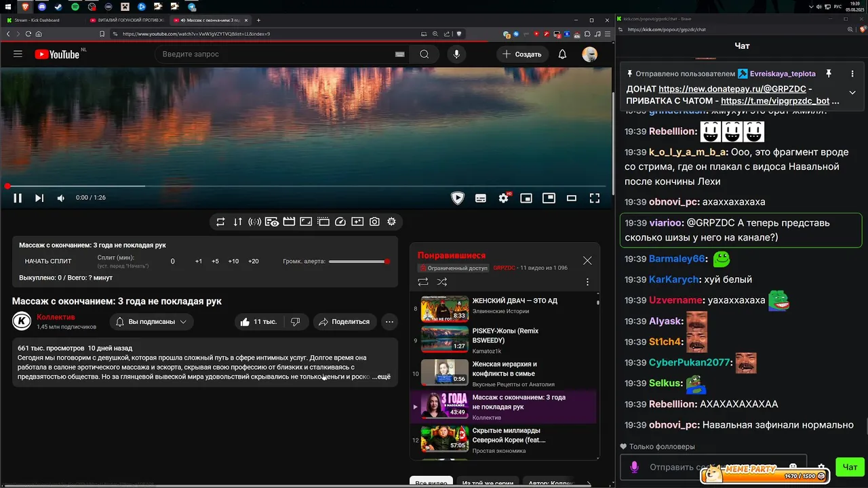Open the new.donatepay.ru donation link in chat
The image size is (868, 488).
pyautogui.click(x=732, y=89)
